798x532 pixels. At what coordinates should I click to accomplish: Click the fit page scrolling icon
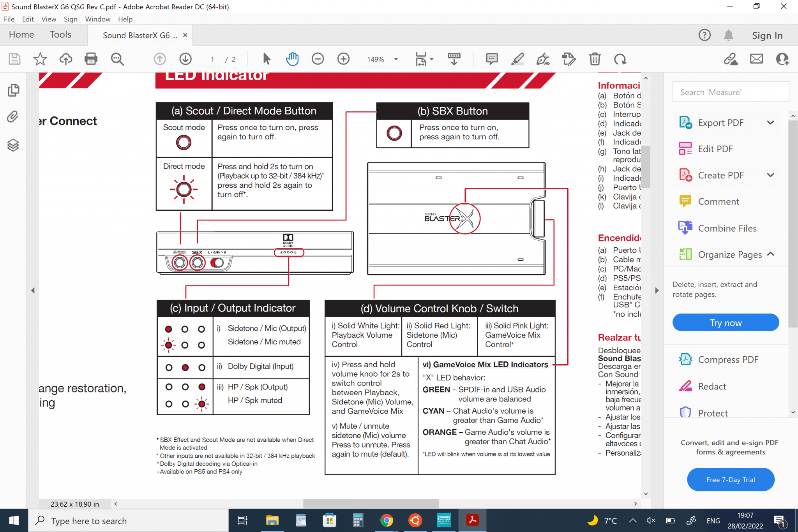pyautogui.click(x=421, y=59)
